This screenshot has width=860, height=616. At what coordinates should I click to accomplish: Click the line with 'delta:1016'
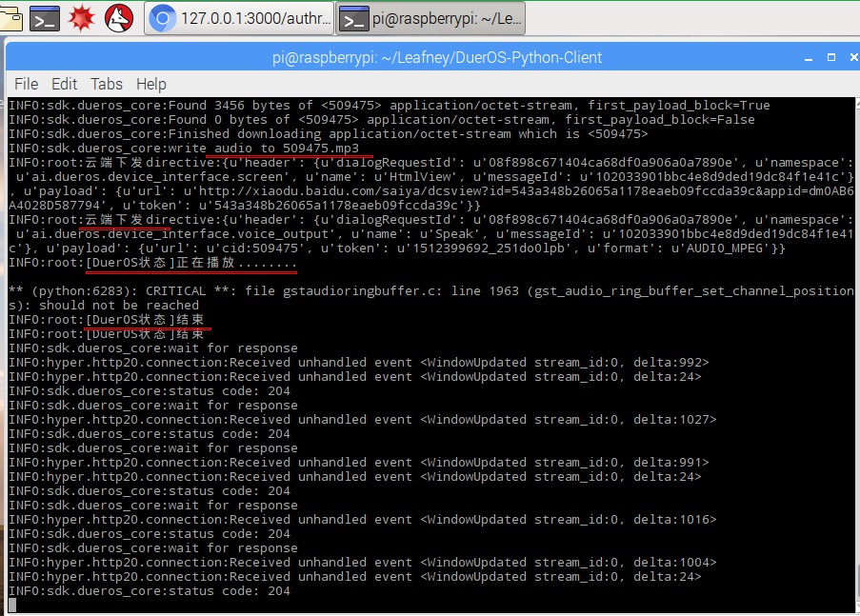(363, 520)
